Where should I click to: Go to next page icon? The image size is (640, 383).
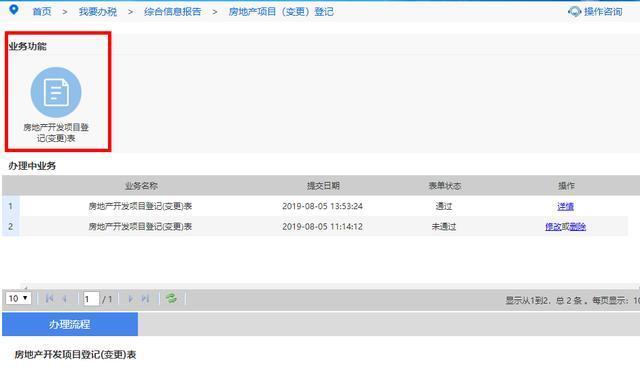tap(130, 298)
